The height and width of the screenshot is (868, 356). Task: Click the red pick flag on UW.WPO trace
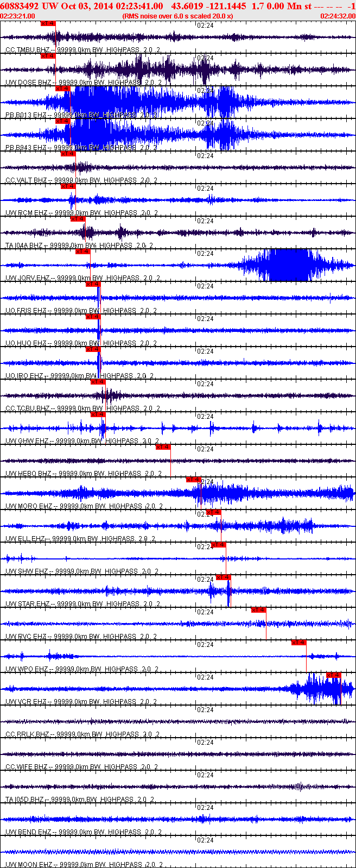click(x=298, y=643)
